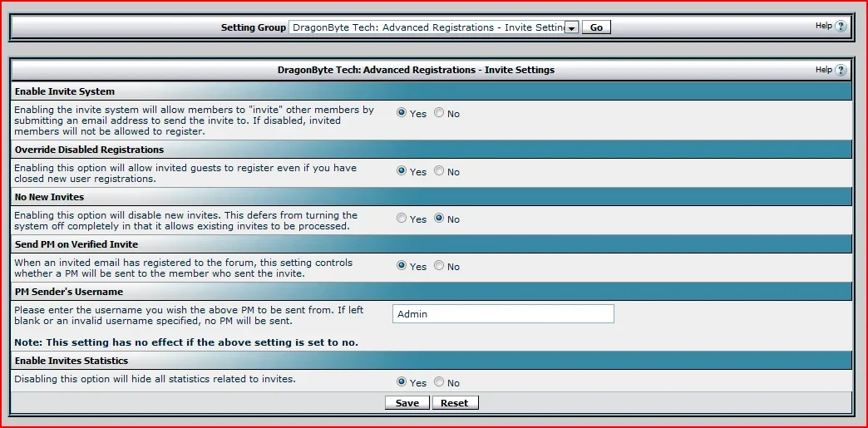The image size is (868, 428).
Task: Open help icon in Invite Settings header
Action: 841,70
